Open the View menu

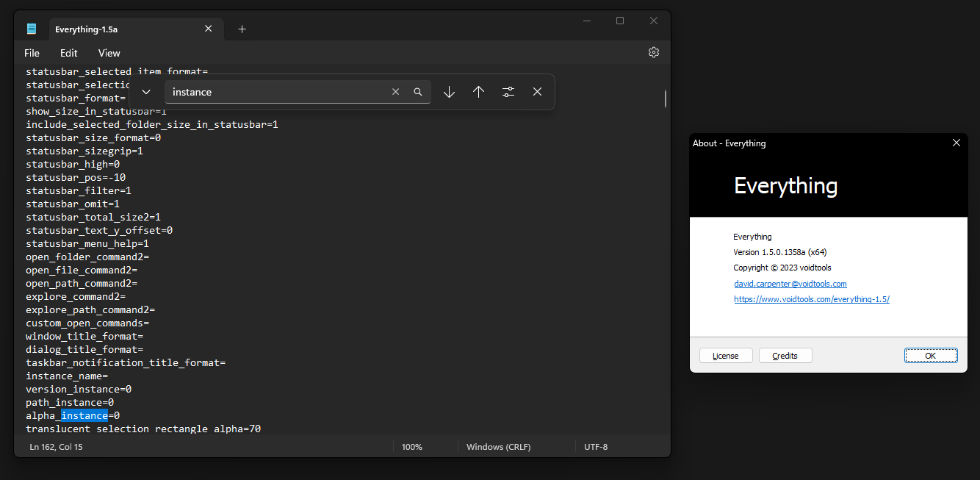coord(109,53)
